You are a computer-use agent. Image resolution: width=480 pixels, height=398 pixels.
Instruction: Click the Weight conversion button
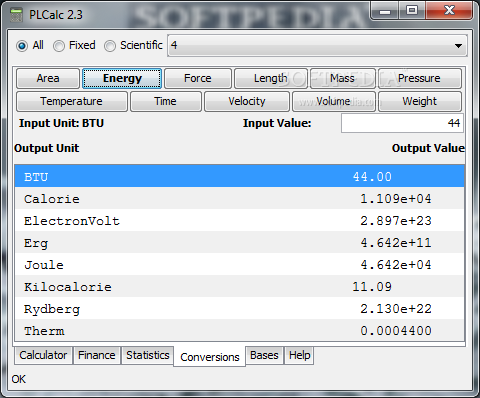[x=420, y=101]
